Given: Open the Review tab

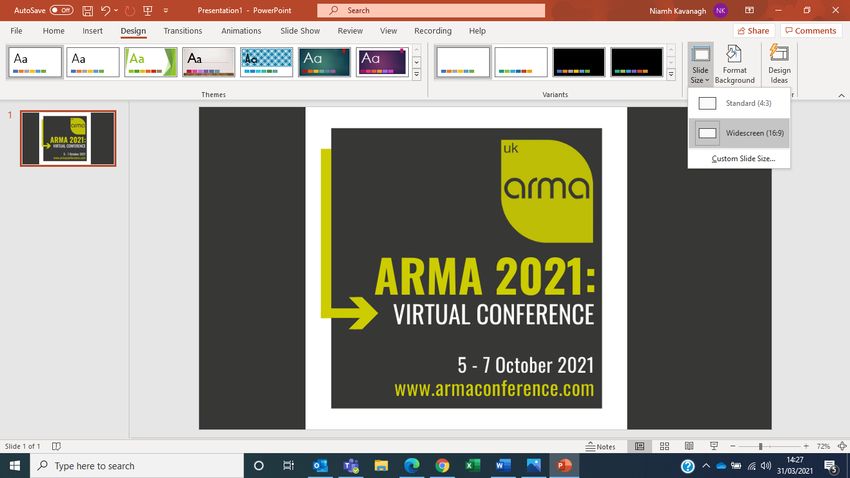Looking at the screenshot, I should 350,31.
